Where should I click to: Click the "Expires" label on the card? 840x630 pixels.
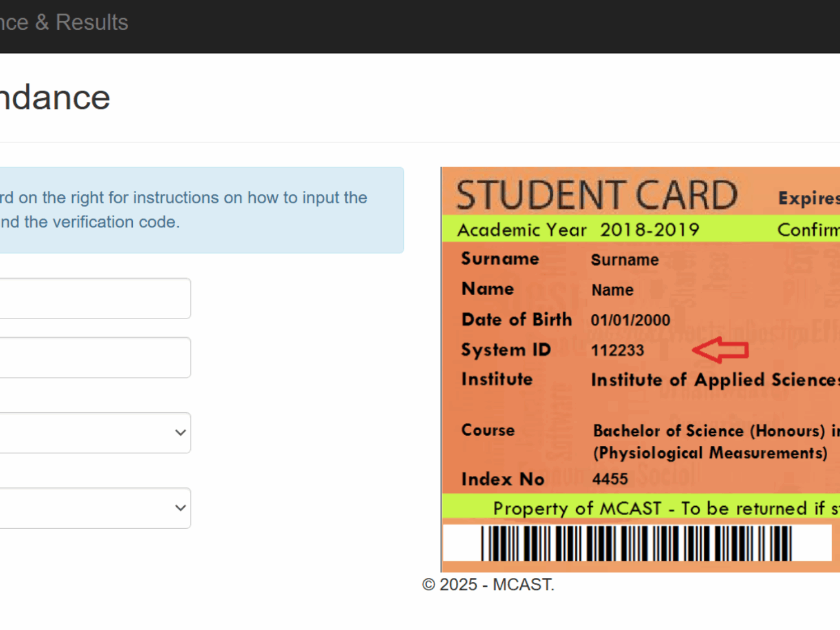coord(809,198)
